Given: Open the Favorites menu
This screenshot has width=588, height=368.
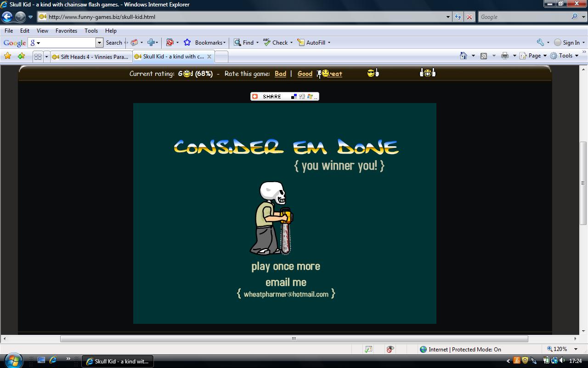Looking at the screenshot, I should tap(66, 31).
